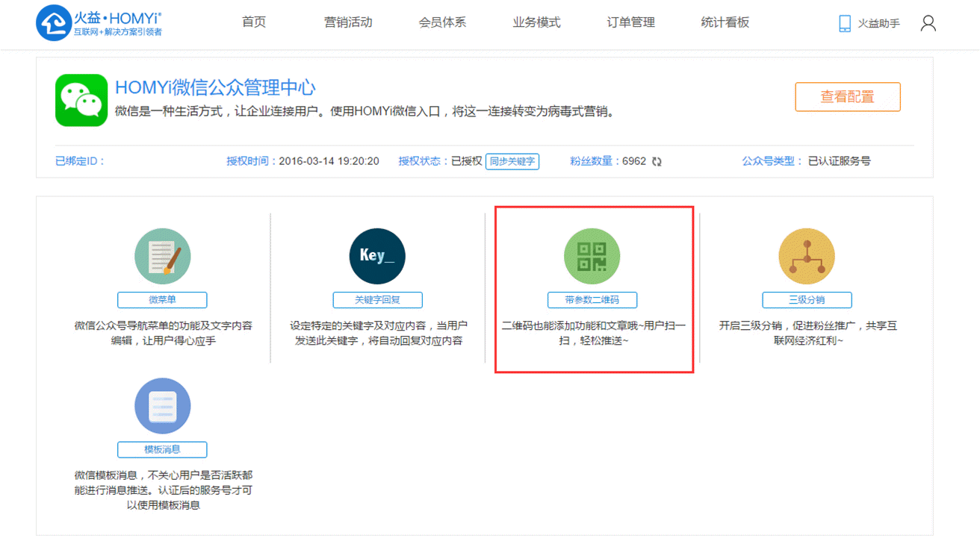Image resolution: width=980 pixels, height=553 pixels.
Task: Refresh the fan count (粉丝数量)
Action: point(657,161)
